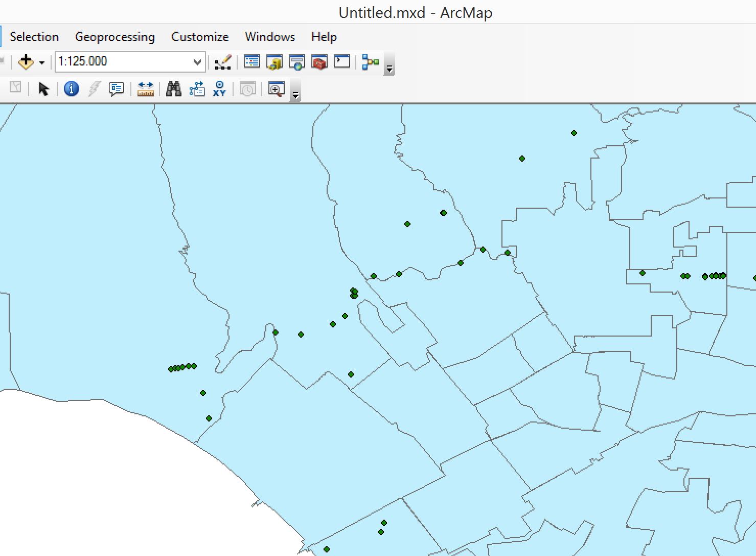756x556 pixels.
Task: Click the Hyperlink lightning tool
Action: pyautogui.click(x=94, y=89)
